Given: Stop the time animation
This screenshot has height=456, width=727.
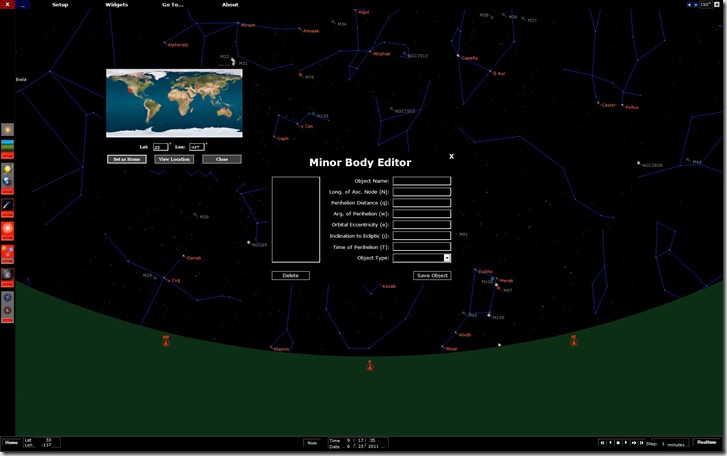Looking at the screenshot, I should [x=618, y=443].
